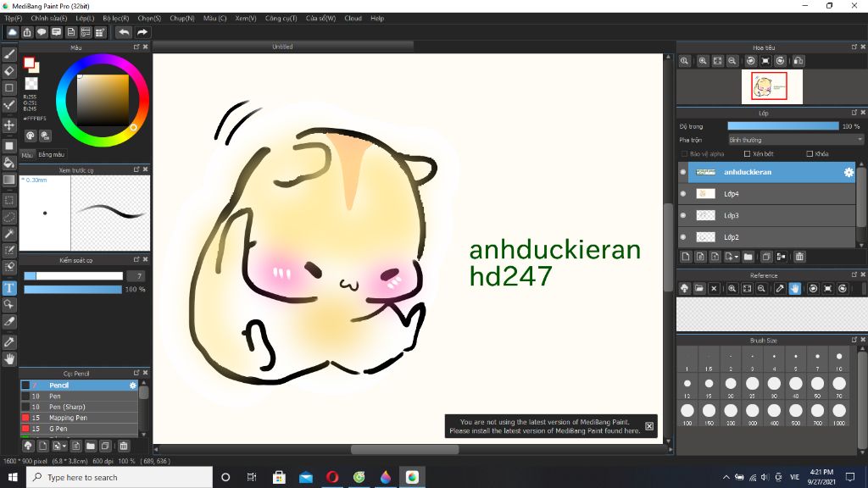Toggle the Bảo vệ alpha checkbox
The width and height of the screenshot is (868, 488).
click(684, 154)
